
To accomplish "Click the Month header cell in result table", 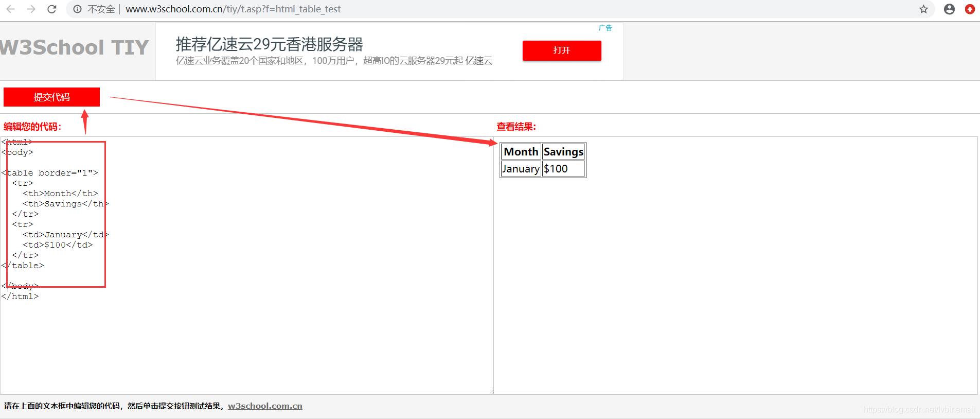I will point(521,152).
